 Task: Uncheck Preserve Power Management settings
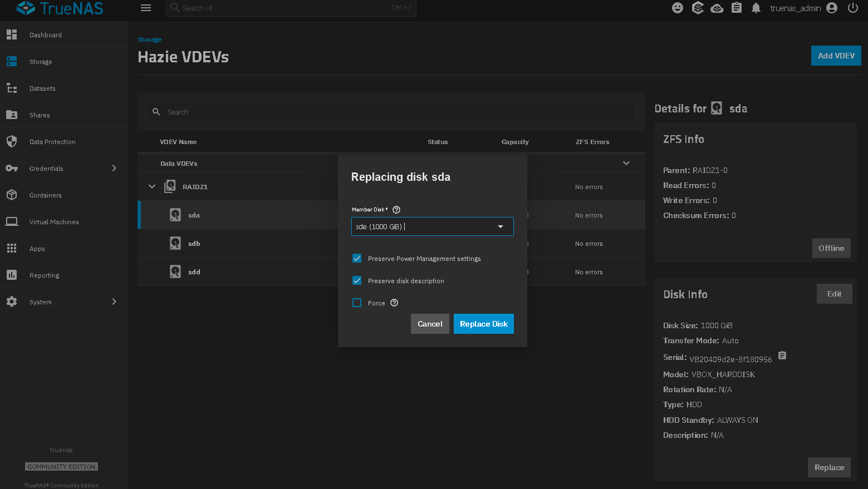[x=357, y=258]
